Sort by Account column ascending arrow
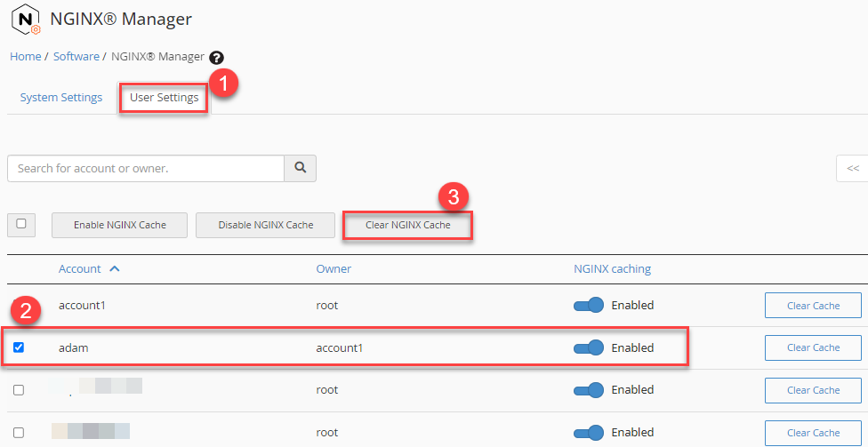The width and height of the screenshot is (868, 447). tap(115, 268)
